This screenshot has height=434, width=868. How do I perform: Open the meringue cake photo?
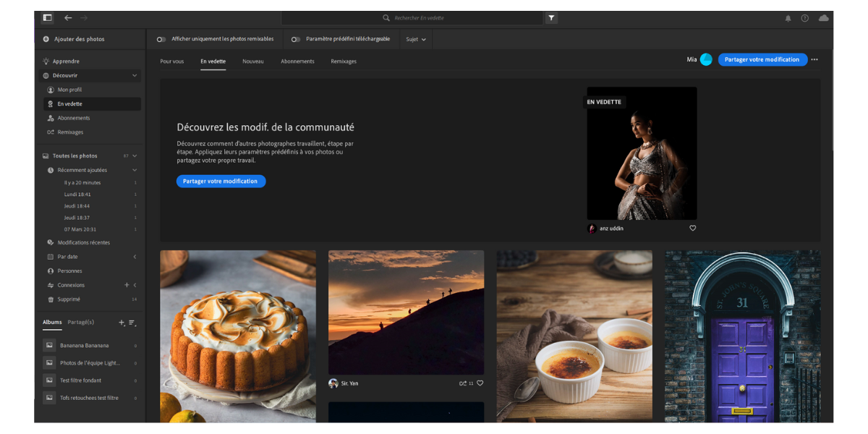point(238,336)
